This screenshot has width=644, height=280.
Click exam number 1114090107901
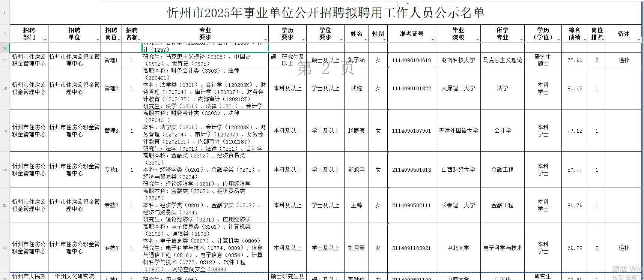411,131
